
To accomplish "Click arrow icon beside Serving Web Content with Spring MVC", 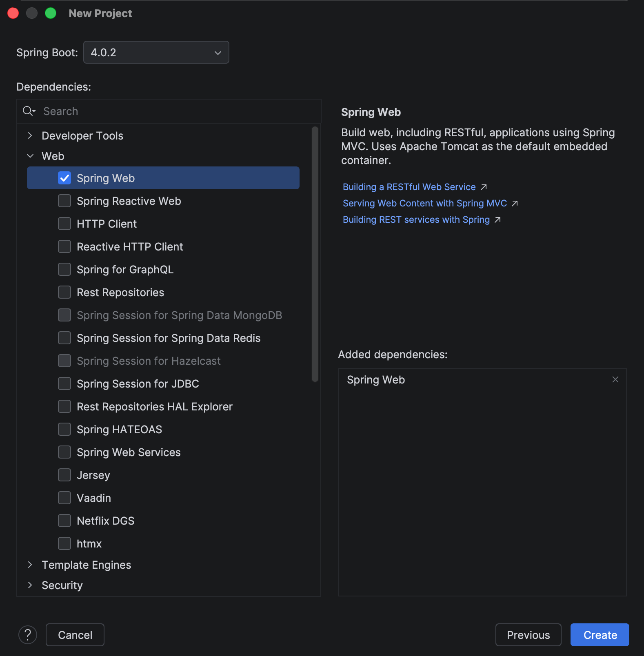I will (515, 203).
